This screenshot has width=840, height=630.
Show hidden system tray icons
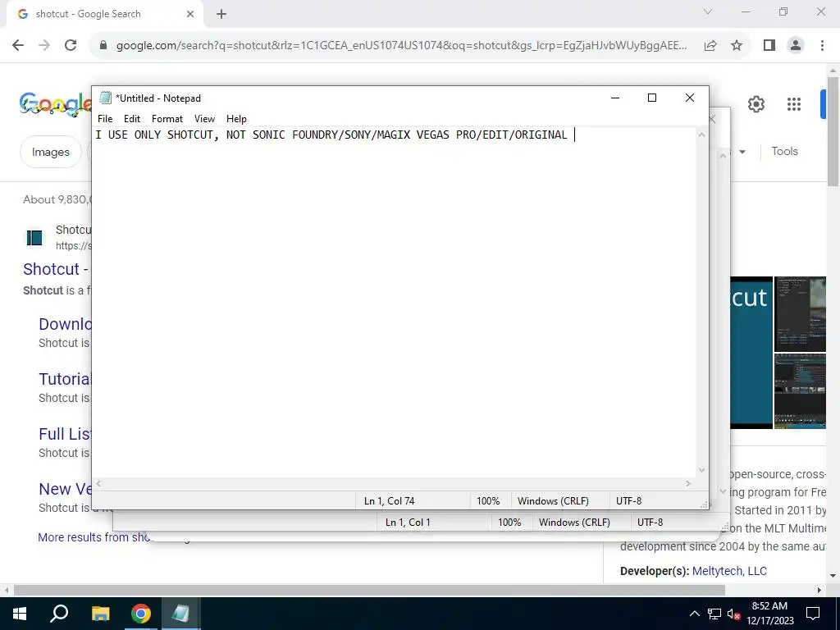point(694,614)
